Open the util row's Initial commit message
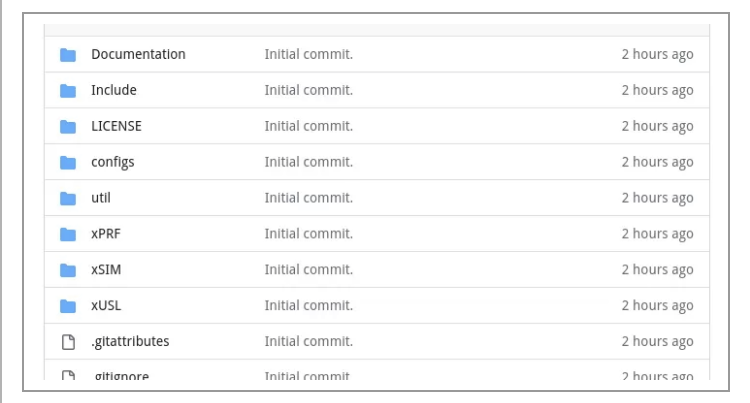The width and height of the screenshot is (750, 403). 308,198
